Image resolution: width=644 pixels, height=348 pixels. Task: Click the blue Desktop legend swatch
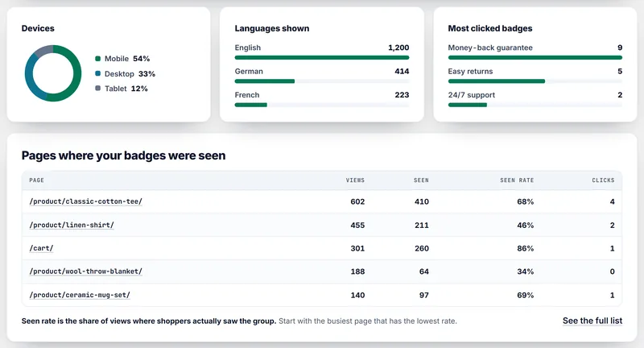coord(97,73)
